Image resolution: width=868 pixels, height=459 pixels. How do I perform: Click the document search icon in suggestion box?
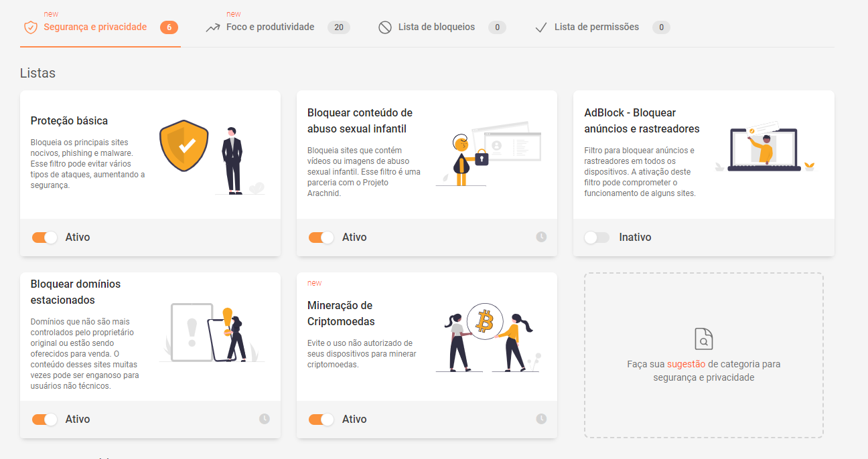(x=703, y=339)
